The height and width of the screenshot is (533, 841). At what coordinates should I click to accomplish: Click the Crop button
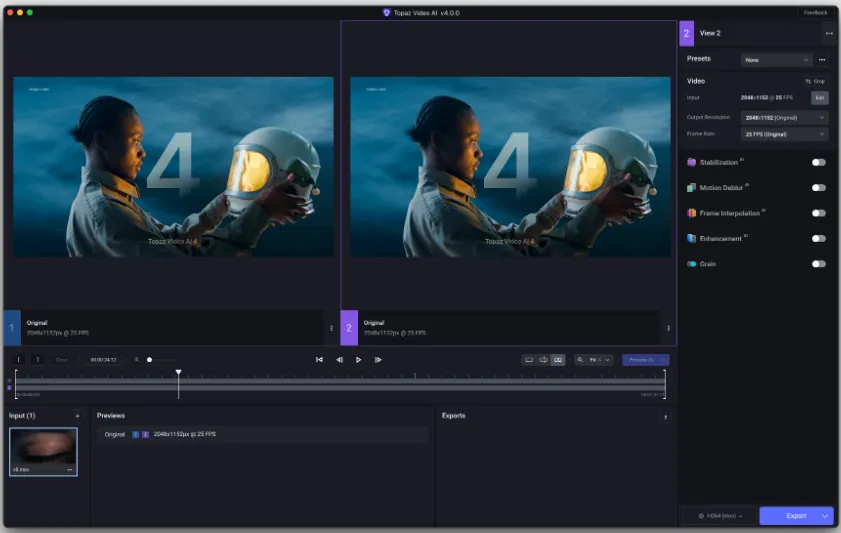pyautogui.click(x=815, y=82)
